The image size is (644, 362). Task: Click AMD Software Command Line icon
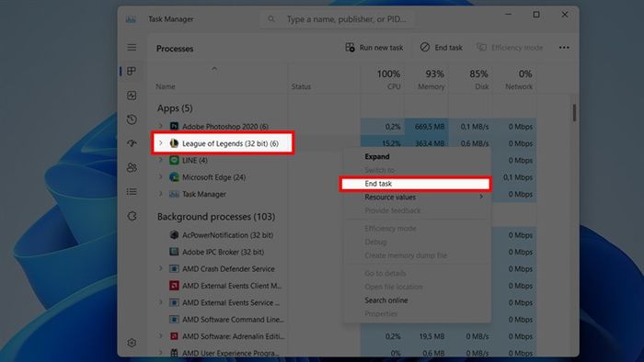(174, 319)
